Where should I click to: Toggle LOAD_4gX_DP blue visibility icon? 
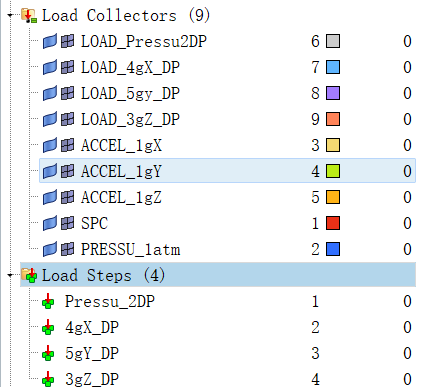pos(50,67)
